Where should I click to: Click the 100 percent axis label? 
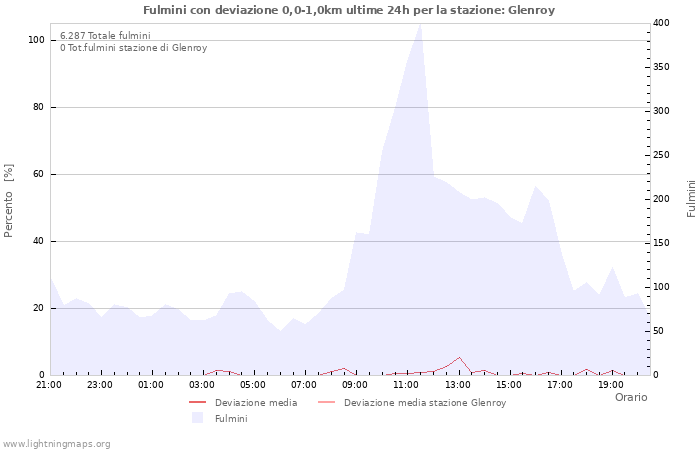[x=36, y=40]
